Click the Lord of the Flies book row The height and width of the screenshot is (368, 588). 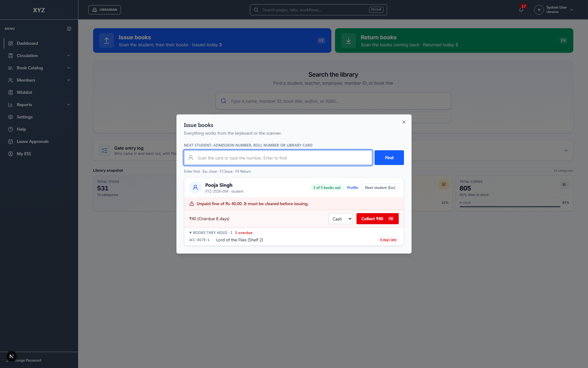(294, 240)
